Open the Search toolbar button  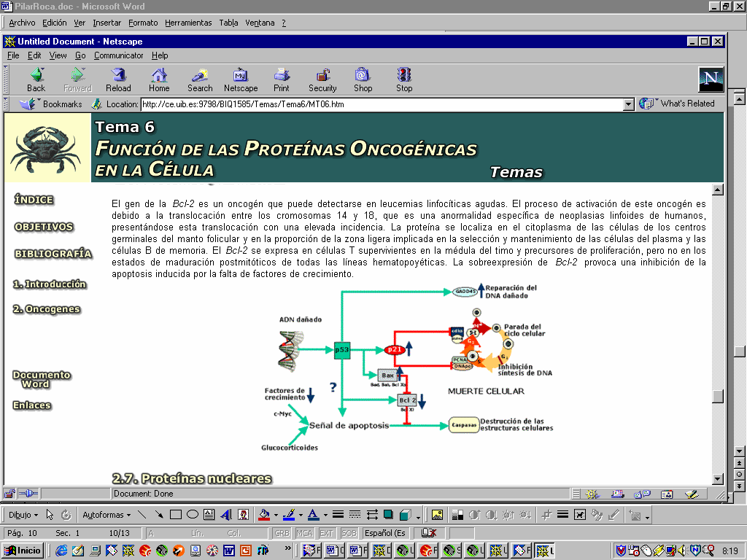coord(200,79)
